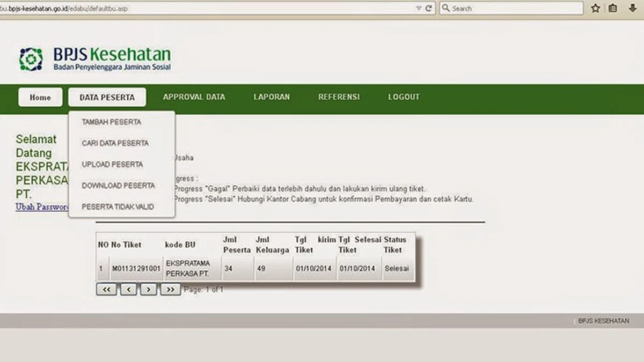Screen dimensions: 644x362
Task: Select TAMBAH PESERTA from the dropdown
Action: click(112, 122)
